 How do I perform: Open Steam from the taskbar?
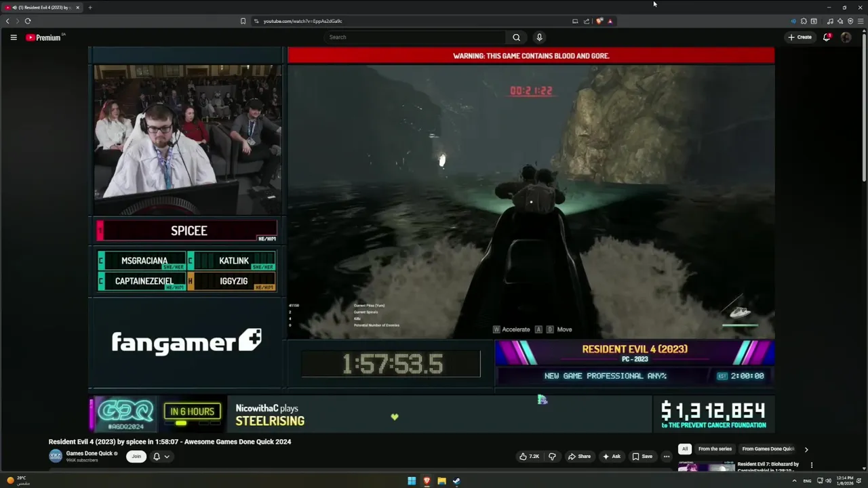[x=456, y=481]
